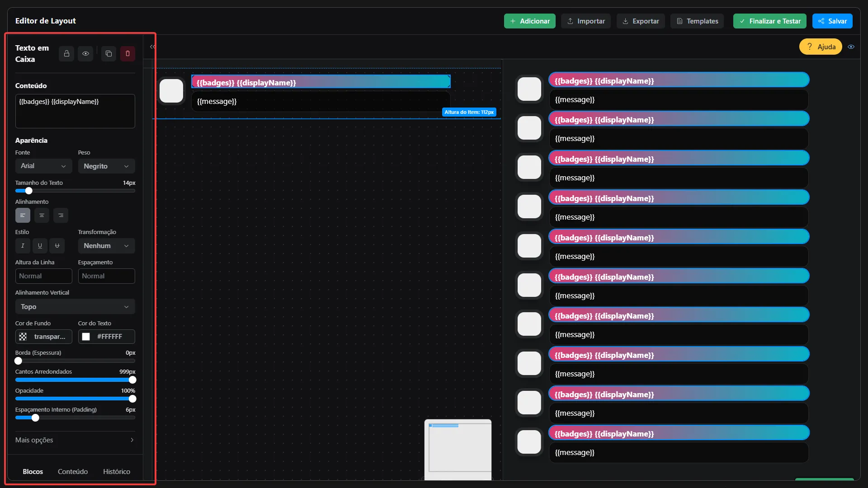Image resolution: width=868 pixels, height=488 pixels.
Task: Toggle underline text style
Action: 40,246
